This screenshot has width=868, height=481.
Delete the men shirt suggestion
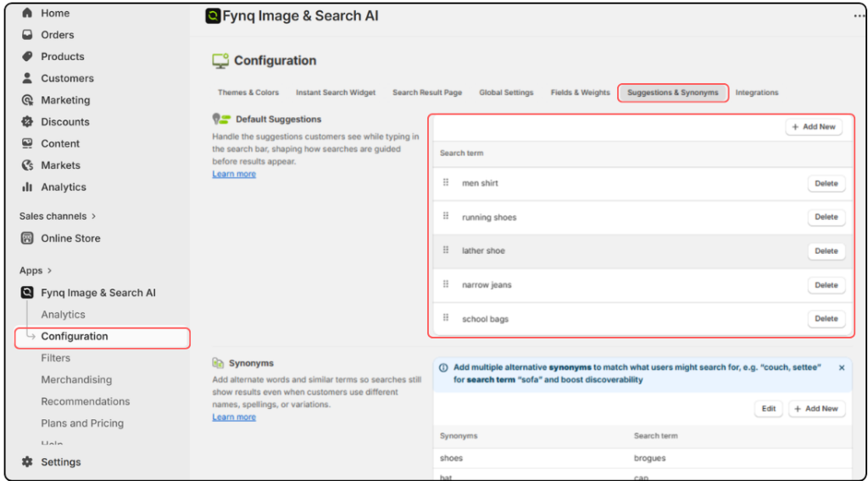point(826,183)
